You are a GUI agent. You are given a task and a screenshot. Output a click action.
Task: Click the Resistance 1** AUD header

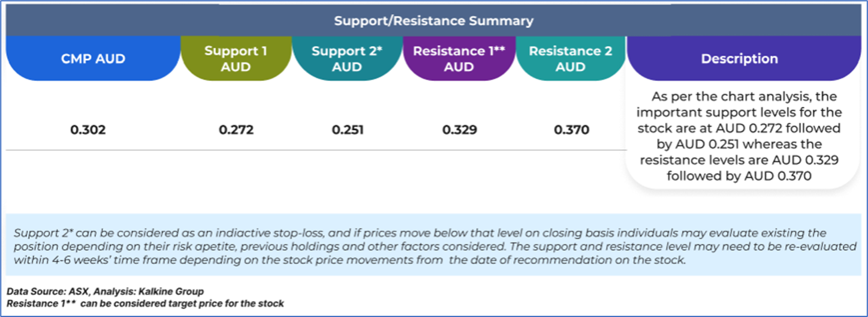(x=459, y=59)
